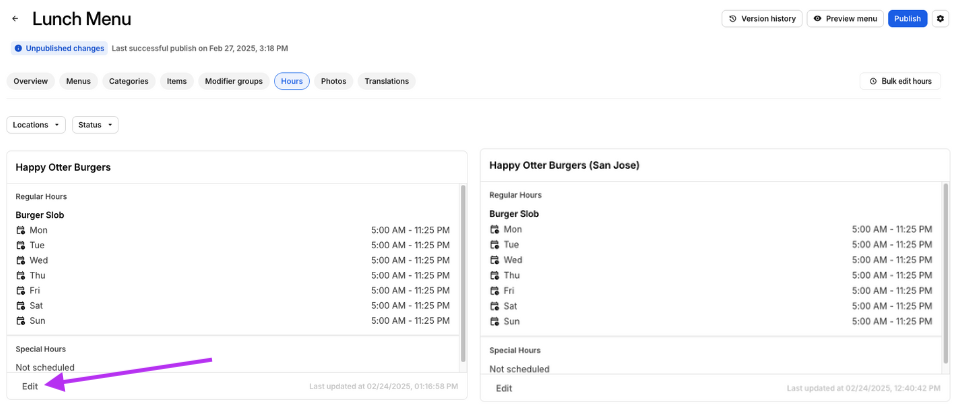The height and width of the screenshot is (414, 962).
Task: Click Fri calendar icon in San Jose card
Action: pos(495,291)
